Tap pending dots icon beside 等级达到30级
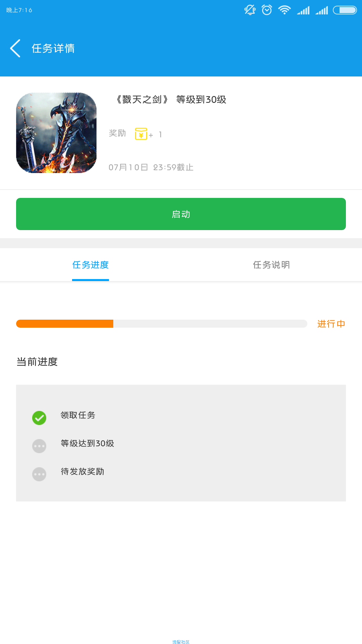This screenshot has height=644, width=362. 39,446
